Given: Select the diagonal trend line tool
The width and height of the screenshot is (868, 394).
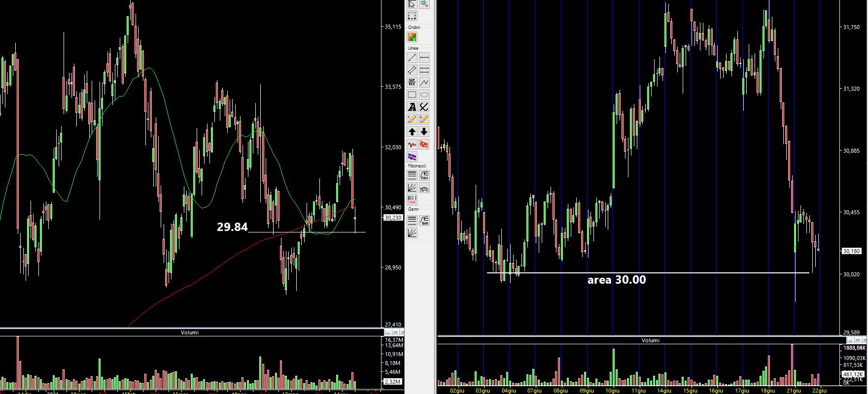Looking at the screenshot, I should tap(412, 58).
